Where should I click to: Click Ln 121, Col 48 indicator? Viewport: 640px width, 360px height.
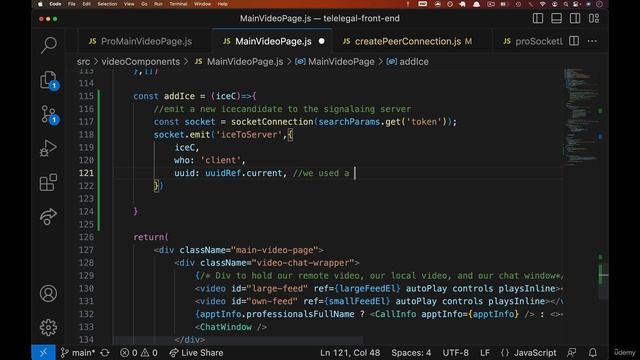350,353
